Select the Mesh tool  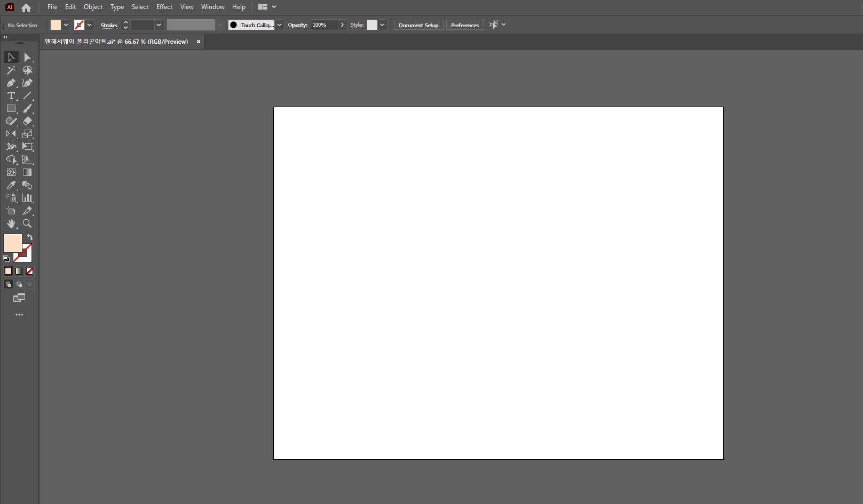[x=11, y=172]
